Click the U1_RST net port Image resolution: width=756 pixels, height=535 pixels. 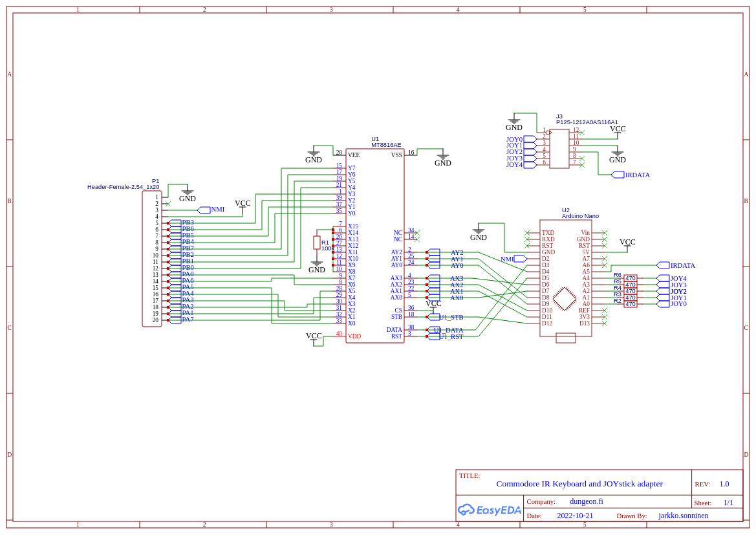tap(446, 336)
